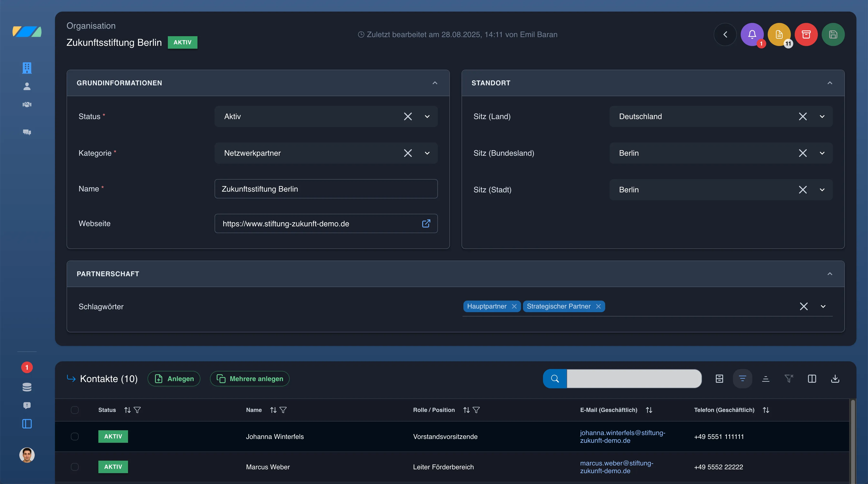Viewport: 868px width, 484px height.
Task: Open the column layout toggle icon
Action: click(x=812, y=379)
